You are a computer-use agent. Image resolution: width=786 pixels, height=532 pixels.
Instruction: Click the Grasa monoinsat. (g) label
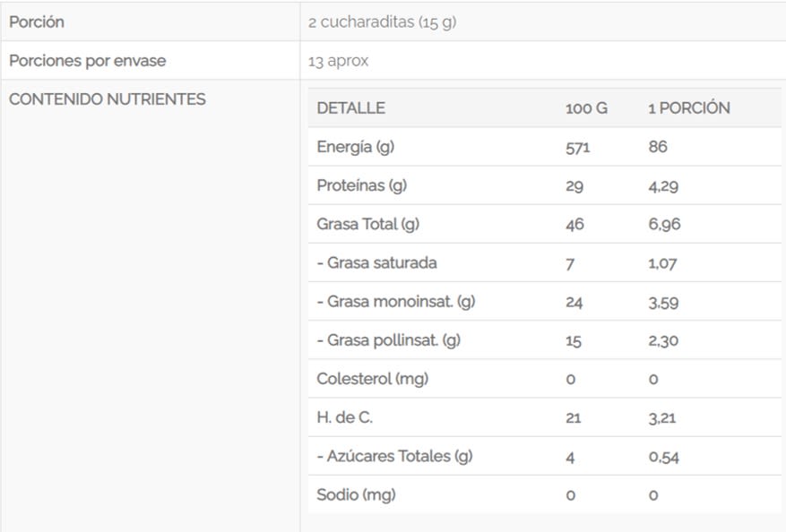pos(396,302)
